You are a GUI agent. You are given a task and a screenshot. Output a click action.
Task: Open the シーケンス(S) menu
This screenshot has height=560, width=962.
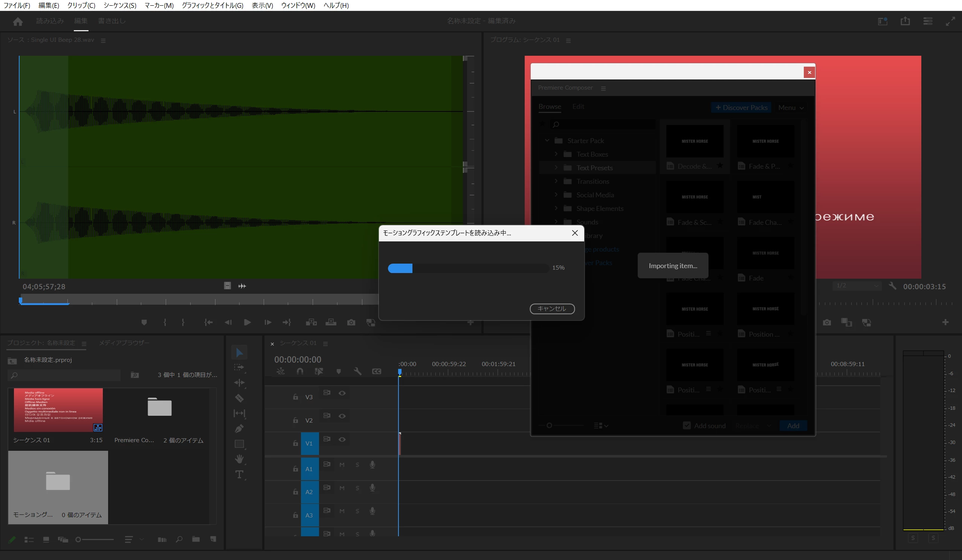(x=120, y=5)
